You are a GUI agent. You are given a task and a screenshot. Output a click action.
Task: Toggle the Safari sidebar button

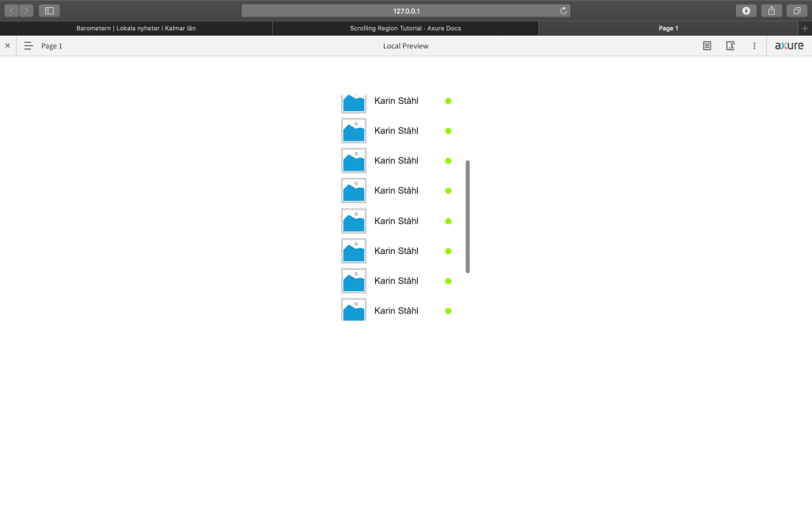(x=49, y=10)
